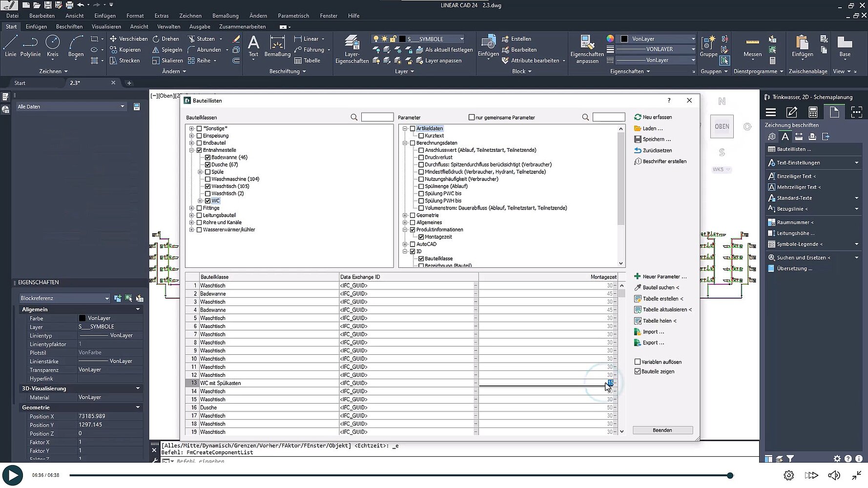Expand the Text-Einstellungen section
868x488 pixels.
click(856, 163)
